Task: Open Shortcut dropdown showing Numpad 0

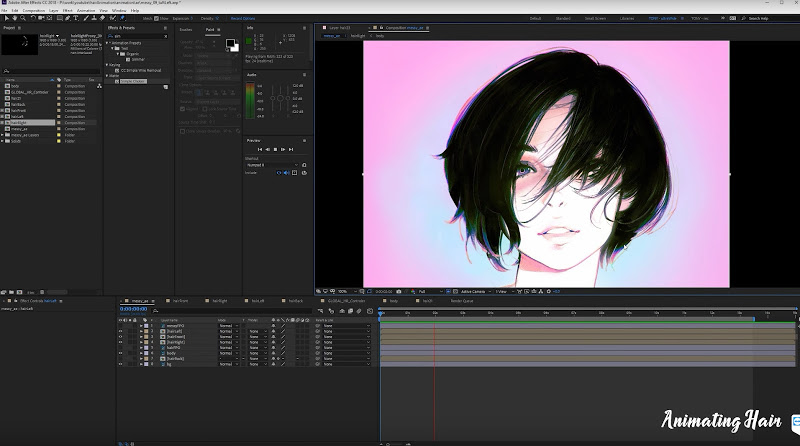Action: click(272, 165)
